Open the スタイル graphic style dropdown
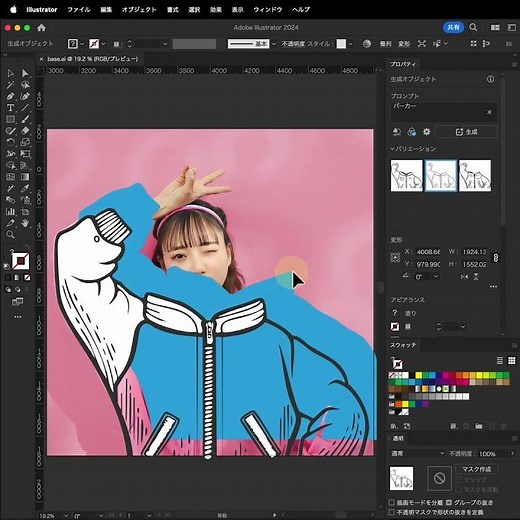 coord(351,44)
